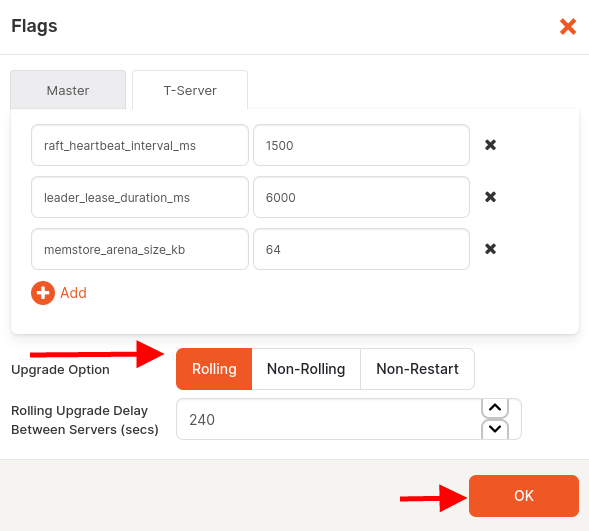Confirm flags with the OK button
Screen dimensions: 589x531
[x=524, y=496]
